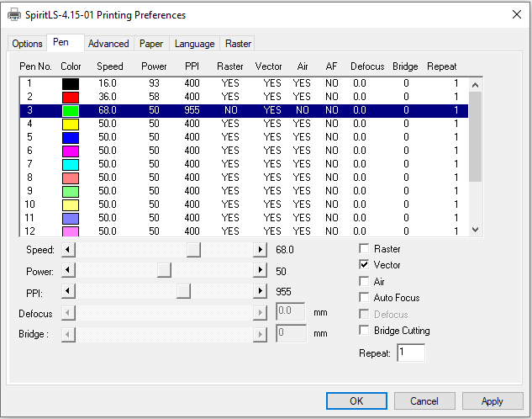This screenshot has width=532, height=419.
Task: Click speed value 68.0 in the highlighted row
Action: 108,110
